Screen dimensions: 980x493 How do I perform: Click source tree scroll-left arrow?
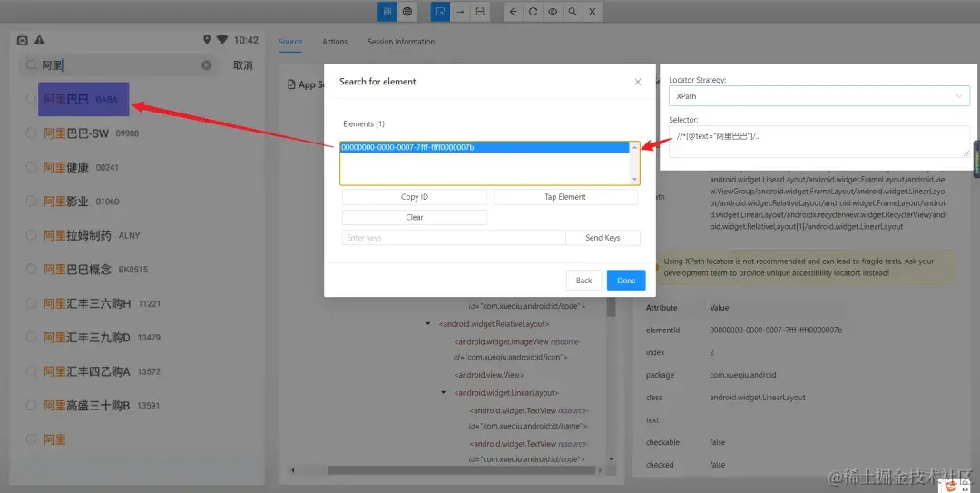[293, 470]
